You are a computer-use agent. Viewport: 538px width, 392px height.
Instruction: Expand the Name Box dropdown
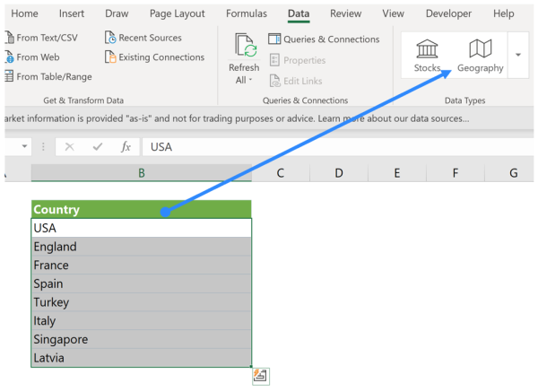[23, 147]
